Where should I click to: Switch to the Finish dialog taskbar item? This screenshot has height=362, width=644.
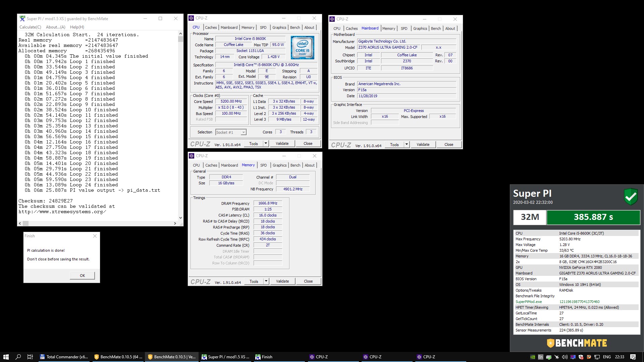[x=279, y=357]
